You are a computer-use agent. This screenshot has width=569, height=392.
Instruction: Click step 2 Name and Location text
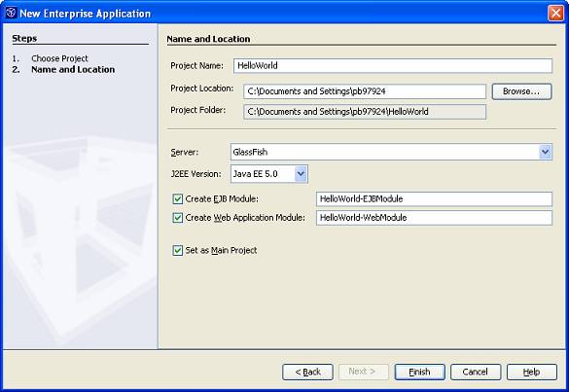73,69
